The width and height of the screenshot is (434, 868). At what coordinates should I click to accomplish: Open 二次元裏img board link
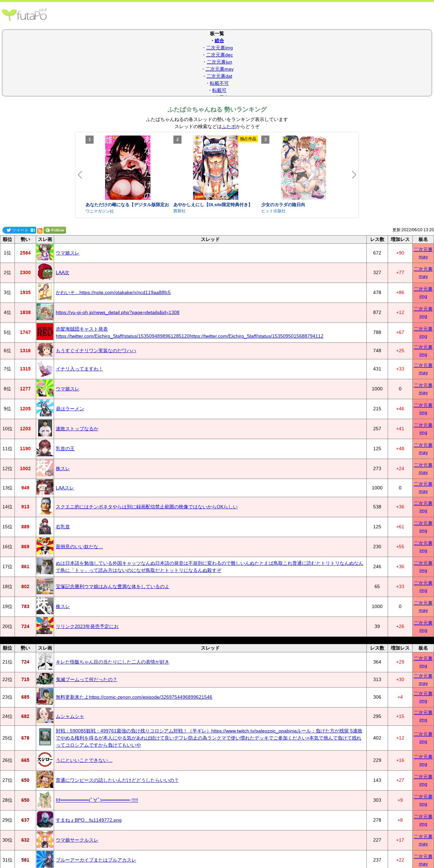(x=219, y=48)
